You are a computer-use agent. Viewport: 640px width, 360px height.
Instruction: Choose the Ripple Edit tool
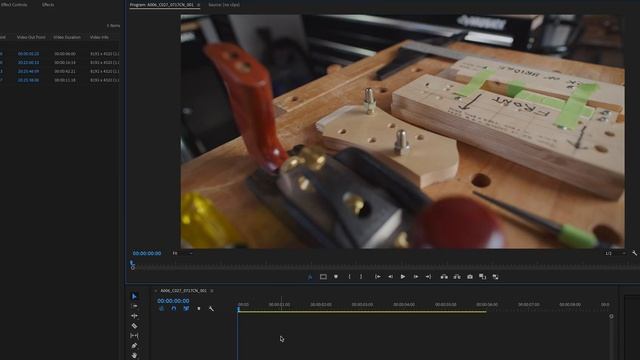coord(134,316)
